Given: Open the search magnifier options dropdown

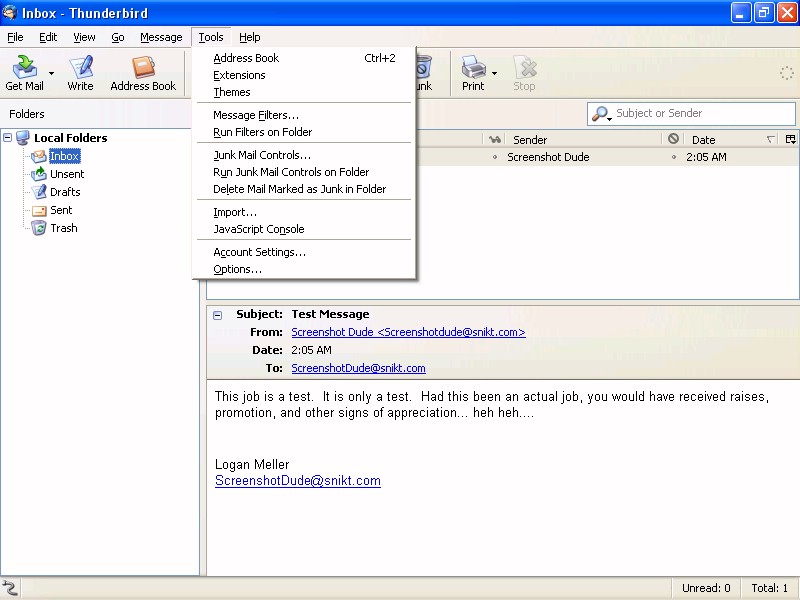Looking at the screenshot, I should pos(602,114).
